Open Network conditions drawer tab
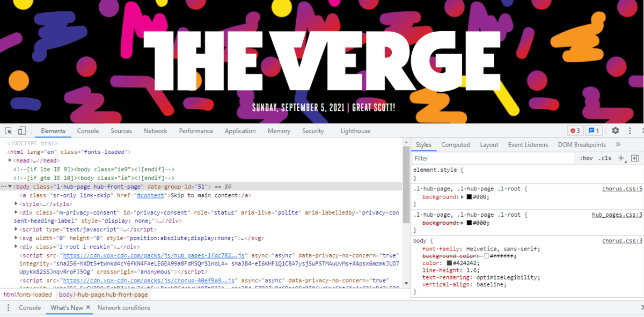This screenshot has width=644, height=317. coord(124,308)
